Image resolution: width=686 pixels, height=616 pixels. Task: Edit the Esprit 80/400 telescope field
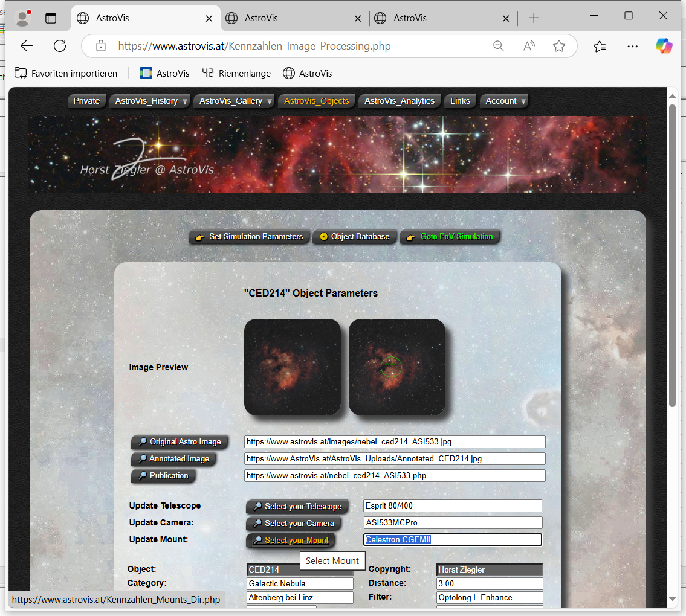pos(453,506)
